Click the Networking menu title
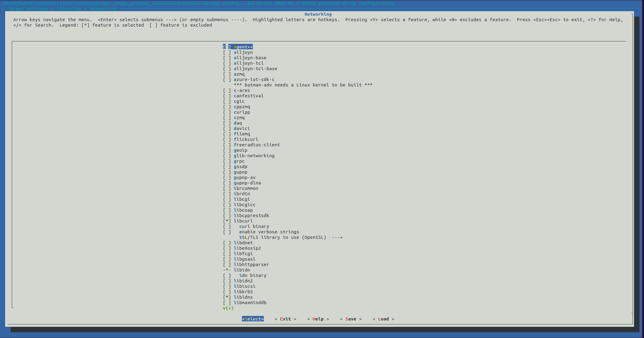The image size is (644, 338). coord(318,14)
